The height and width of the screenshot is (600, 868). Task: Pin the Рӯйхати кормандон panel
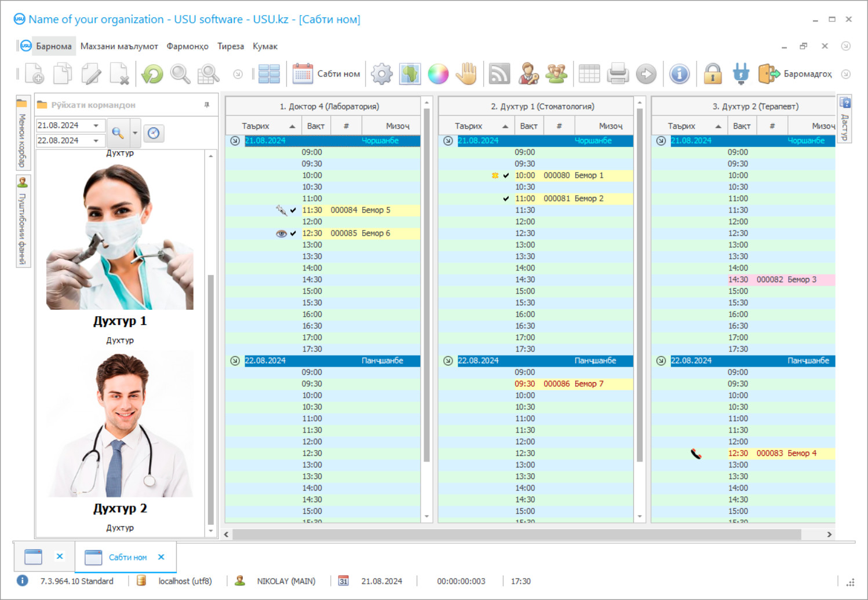207,105
